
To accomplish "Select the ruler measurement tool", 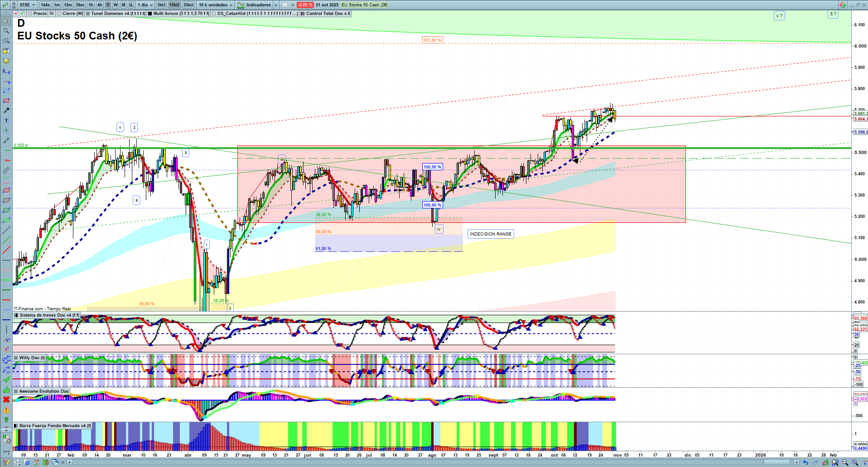I will click(6, 170).
